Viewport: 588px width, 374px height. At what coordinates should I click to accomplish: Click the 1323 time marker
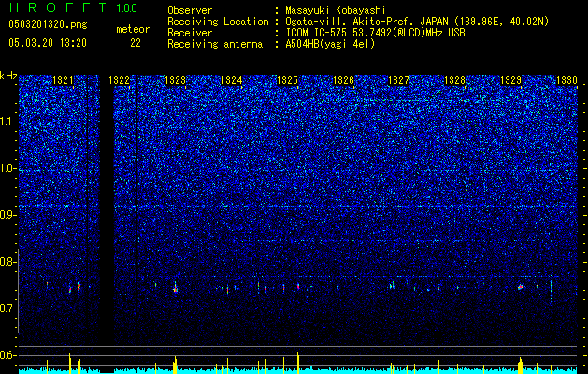pos(175,80)
